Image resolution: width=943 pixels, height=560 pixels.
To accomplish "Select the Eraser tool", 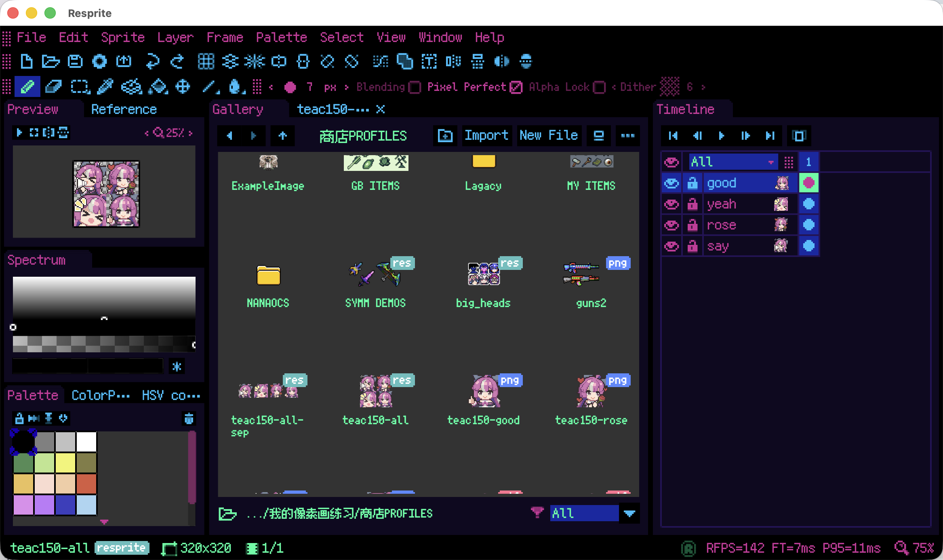I will point(53,86).
